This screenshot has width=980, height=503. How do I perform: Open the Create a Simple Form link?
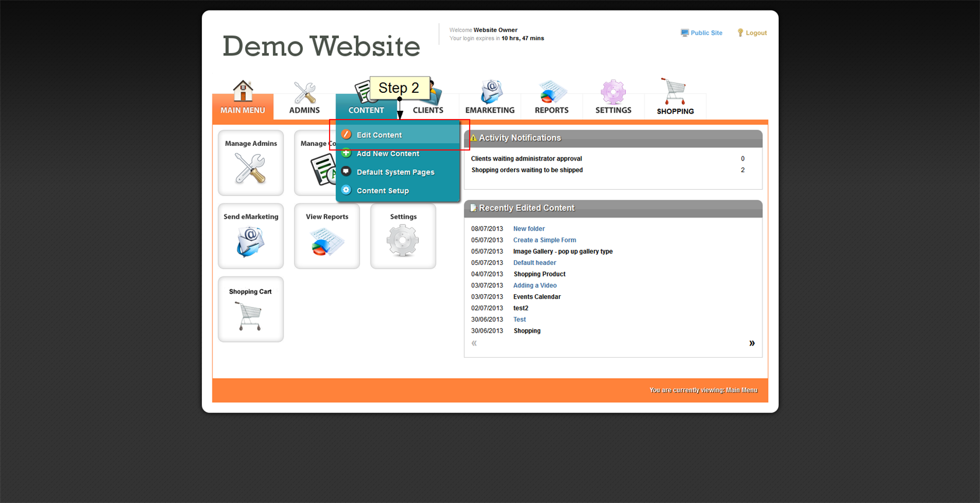(544, 240)
